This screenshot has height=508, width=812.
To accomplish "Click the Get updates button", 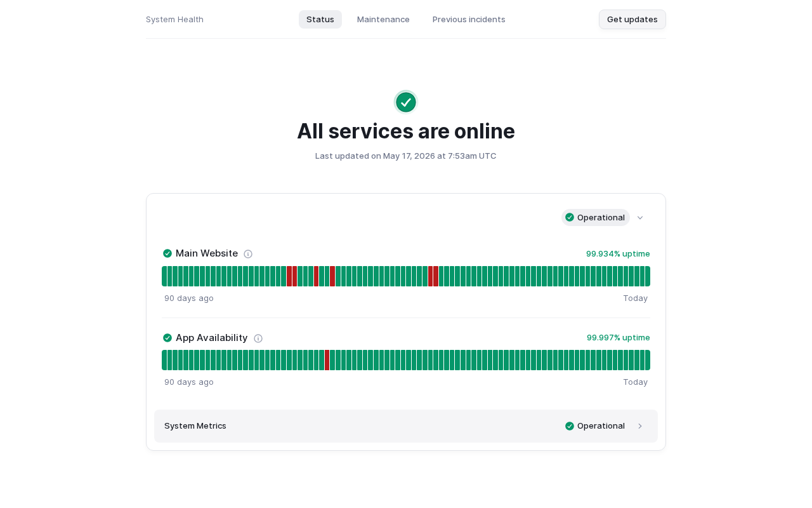I will click(632, 20).
